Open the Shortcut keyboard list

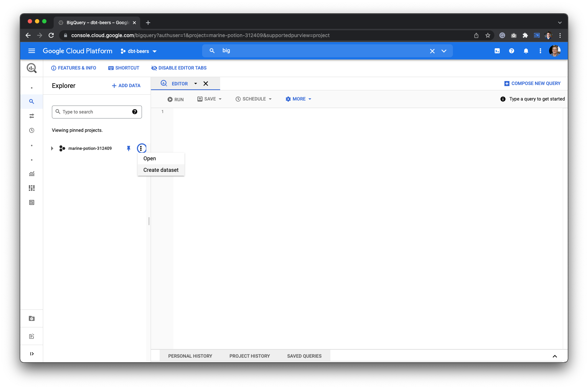tap(124, 68)
